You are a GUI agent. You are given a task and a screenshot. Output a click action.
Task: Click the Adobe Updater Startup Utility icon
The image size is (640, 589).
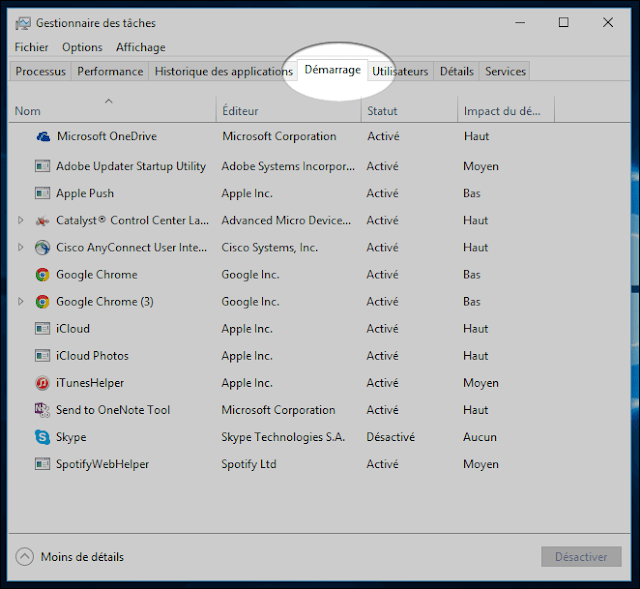pyautogui.click(x=42, y=166)
